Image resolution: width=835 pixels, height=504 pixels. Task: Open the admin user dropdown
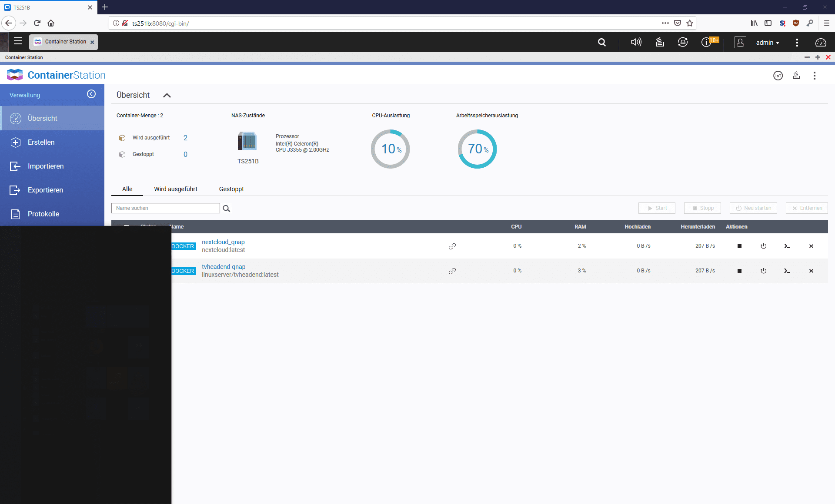768,43
